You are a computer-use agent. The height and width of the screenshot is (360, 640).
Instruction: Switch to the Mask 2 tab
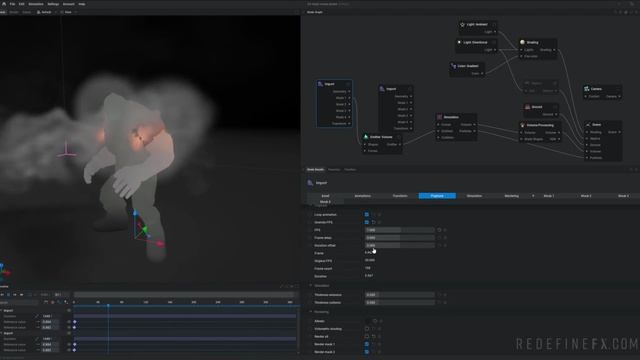coord(586,196)
